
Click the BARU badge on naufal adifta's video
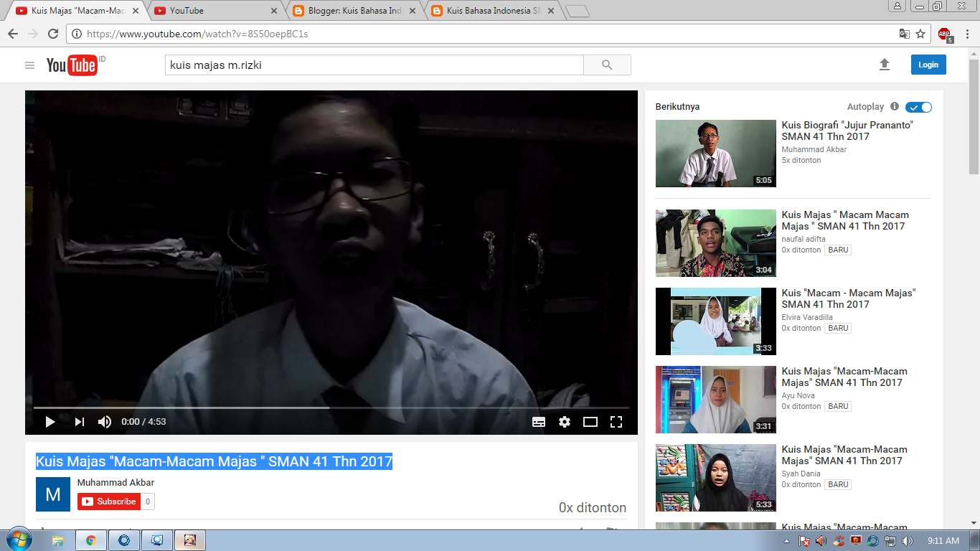pyautogui.click(x=838, y=250)
